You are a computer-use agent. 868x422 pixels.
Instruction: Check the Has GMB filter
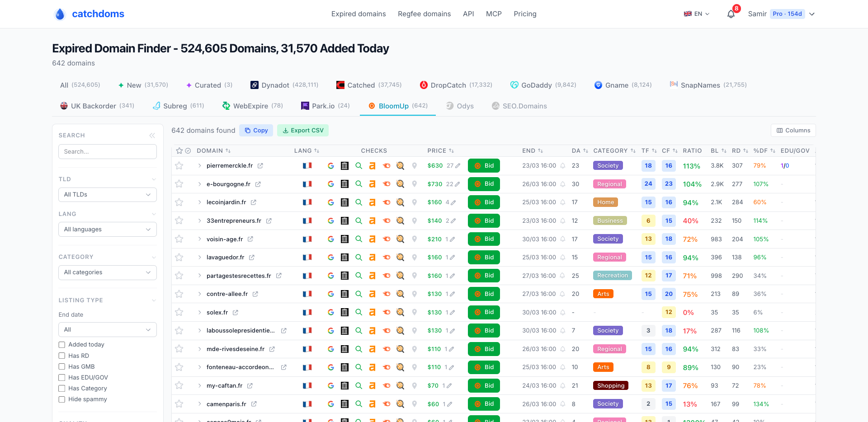[62, 367]
